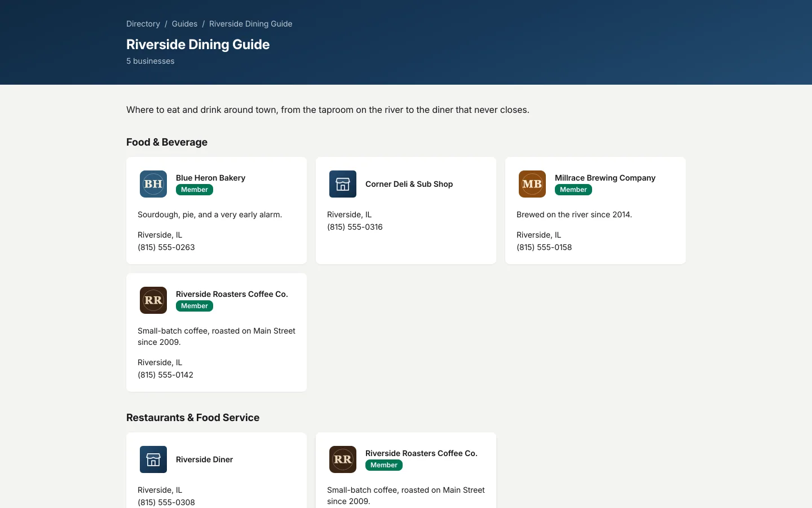Screen dimensions: 812x508
Task: Click phone number (815) 555-0308
Action: [166, 502]
